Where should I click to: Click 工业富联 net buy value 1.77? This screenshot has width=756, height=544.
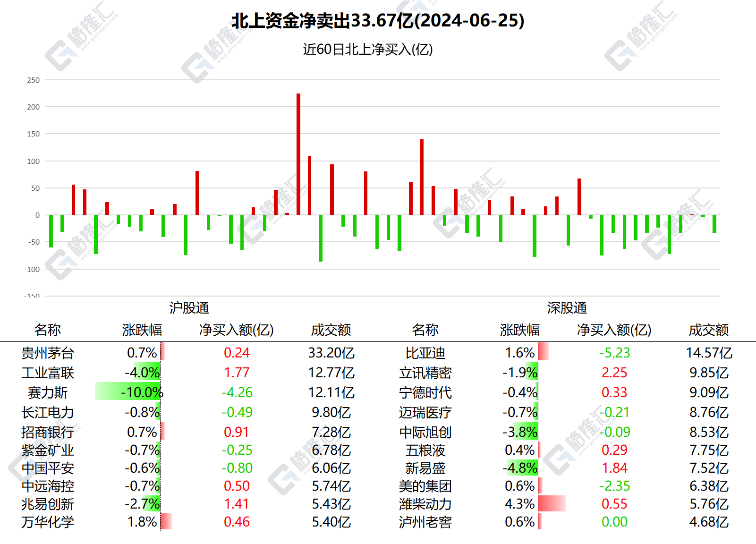point(237,373)
